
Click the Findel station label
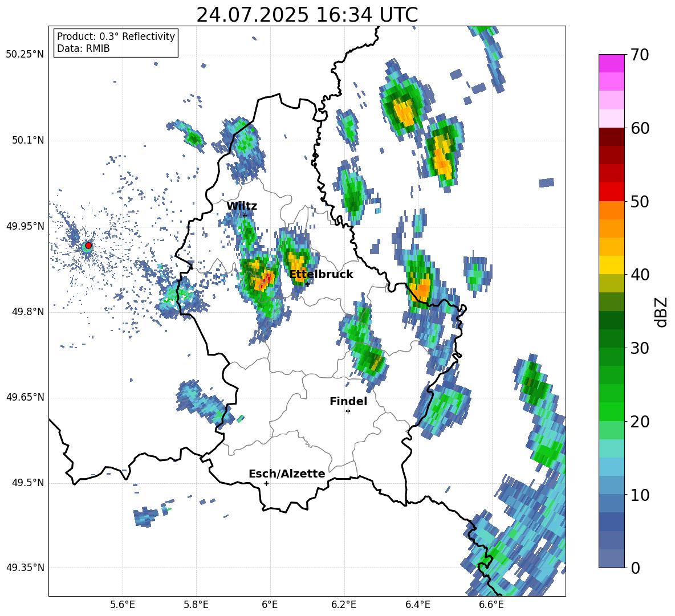(x=348, y=401)
